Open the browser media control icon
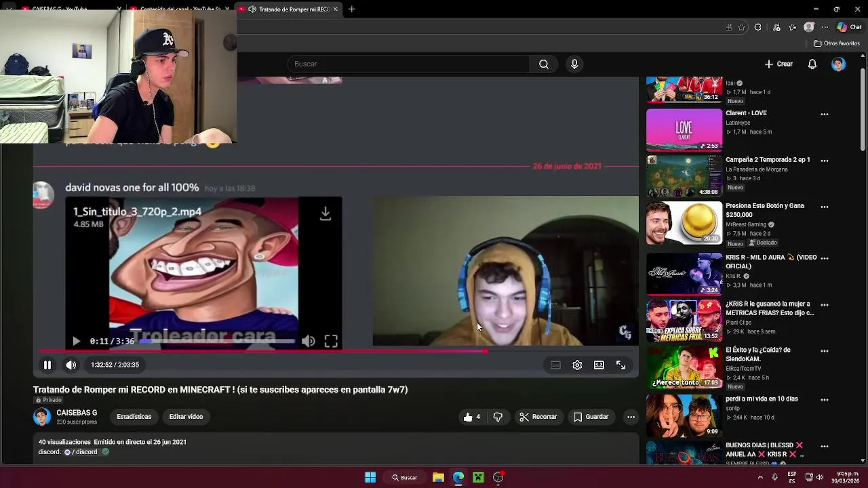868x488 pixels. [x=776, y=27]
